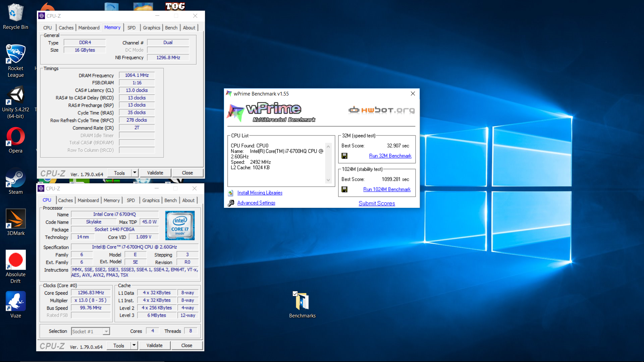Launch the Vuze desktop icon
This screenshot has width=644, height=362.
15,305
